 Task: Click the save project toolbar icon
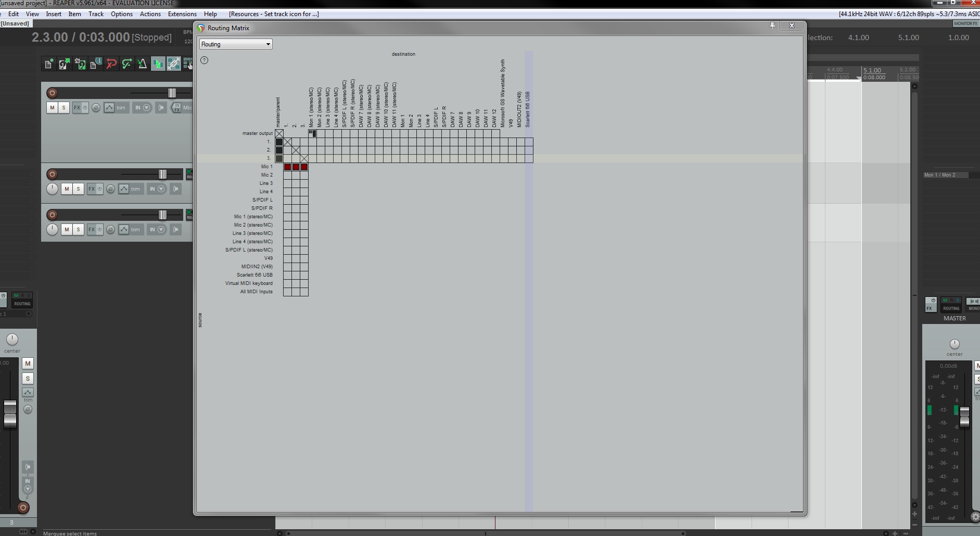tap(80, 64)
